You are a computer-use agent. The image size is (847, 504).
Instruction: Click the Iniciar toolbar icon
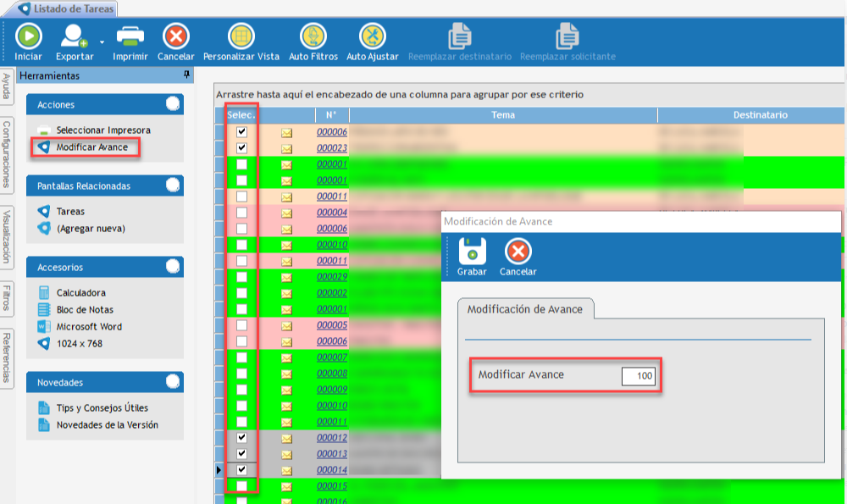coord(28,36)
